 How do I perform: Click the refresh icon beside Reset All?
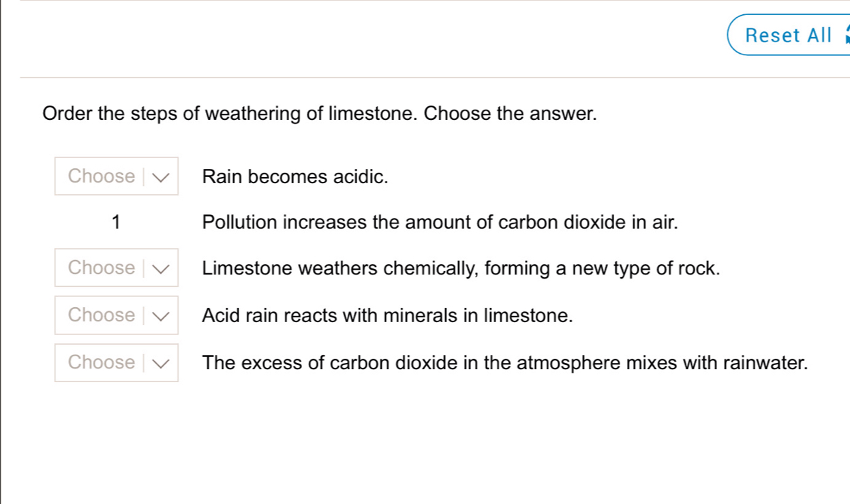pyautogui.click(x=847, y=35)
